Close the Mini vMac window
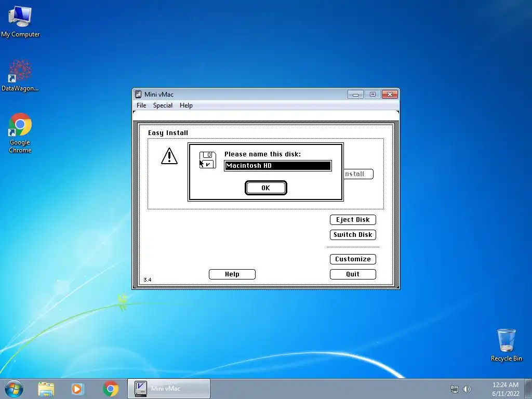The height and width of the screenshot is (399, 532). [x=390, y=95]
